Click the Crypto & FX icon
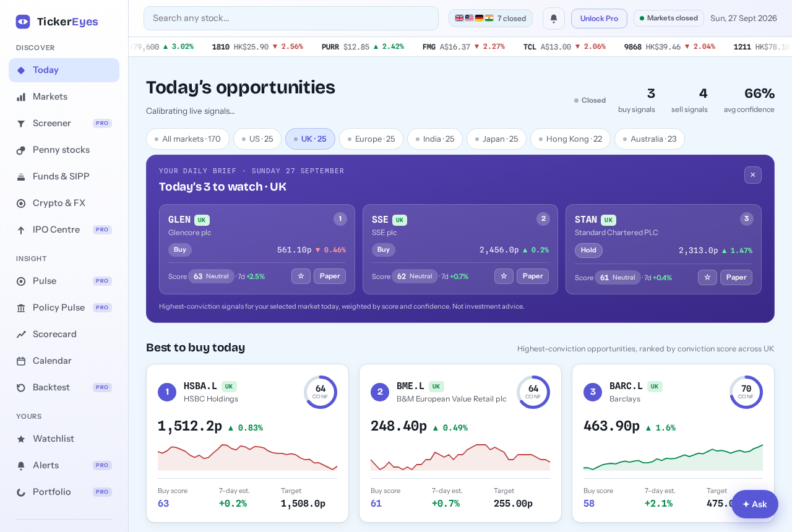This screenshot has height=532, width=792. [x=21, y=204]
